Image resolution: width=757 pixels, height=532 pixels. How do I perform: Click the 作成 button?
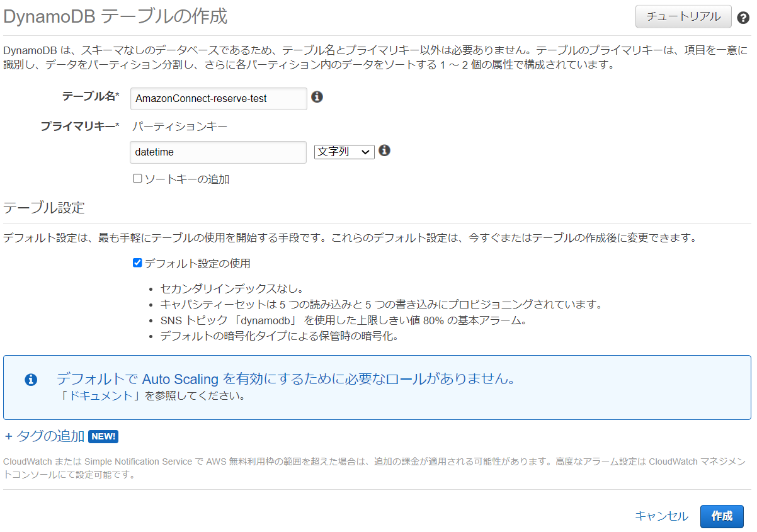(722, 516)
